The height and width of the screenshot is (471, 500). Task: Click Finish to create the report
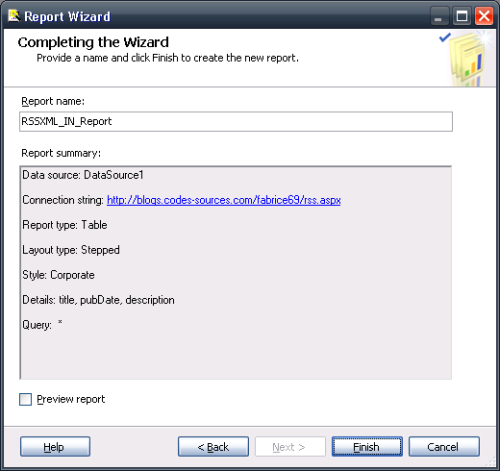point(367,447)
